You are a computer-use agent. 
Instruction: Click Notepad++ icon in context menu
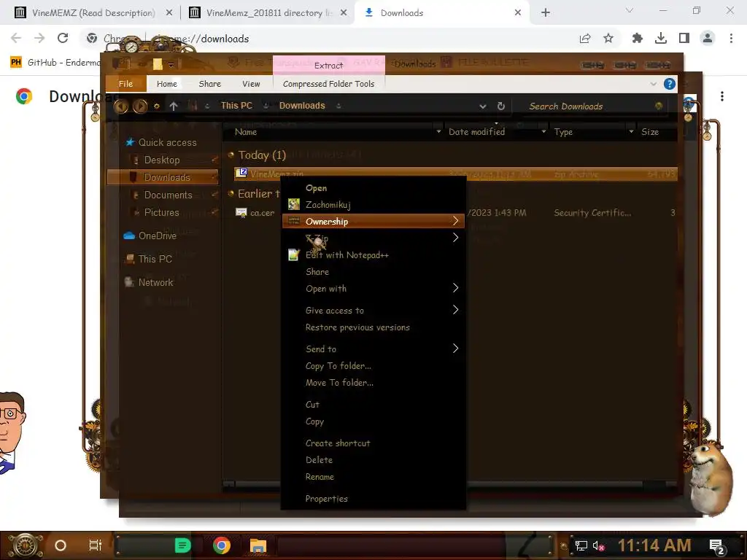click(x=294, y=254)
